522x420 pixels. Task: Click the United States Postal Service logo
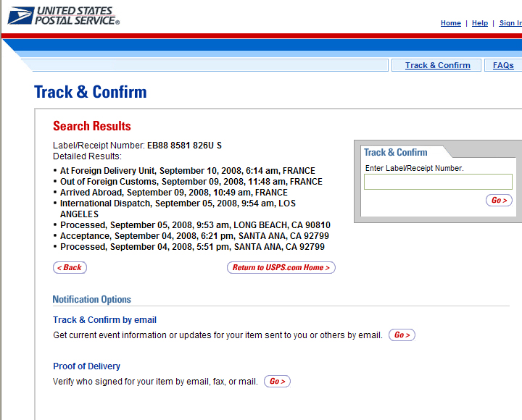(x=63, y=16)
